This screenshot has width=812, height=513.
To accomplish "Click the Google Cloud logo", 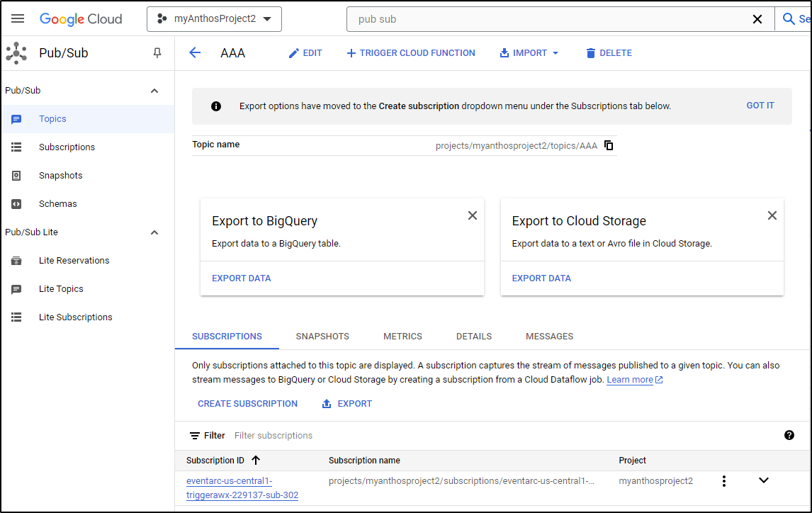I will [x=81, y=19].
